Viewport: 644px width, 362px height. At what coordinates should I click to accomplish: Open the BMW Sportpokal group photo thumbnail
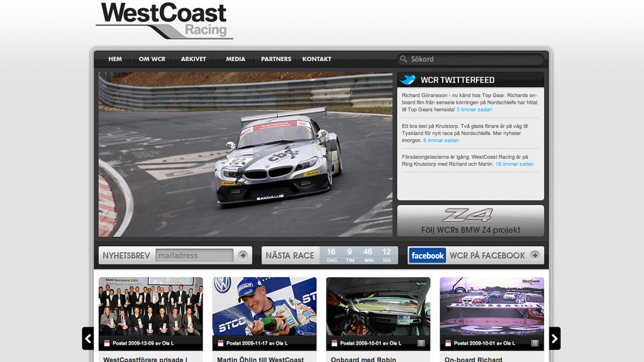pos(151,307)
